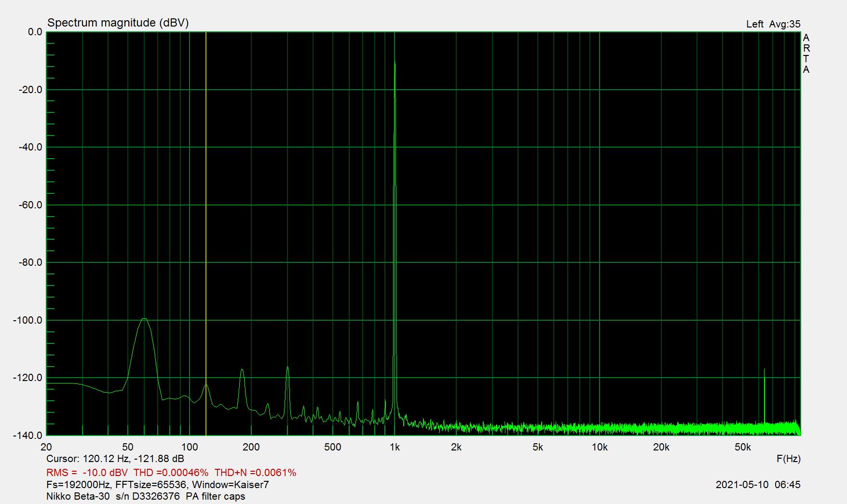Click the 'Fs=192000Hz, FFTsize=65536, Window=Kaiser7' line
The height and width of the screenshot is (504, 847).
158,485
